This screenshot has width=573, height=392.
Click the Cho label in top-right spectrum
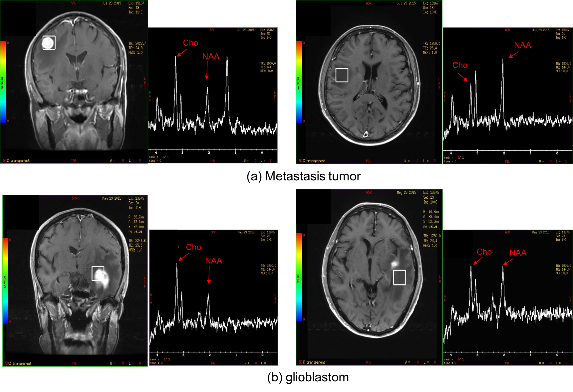pyautogui.click(x=459, y=65)
